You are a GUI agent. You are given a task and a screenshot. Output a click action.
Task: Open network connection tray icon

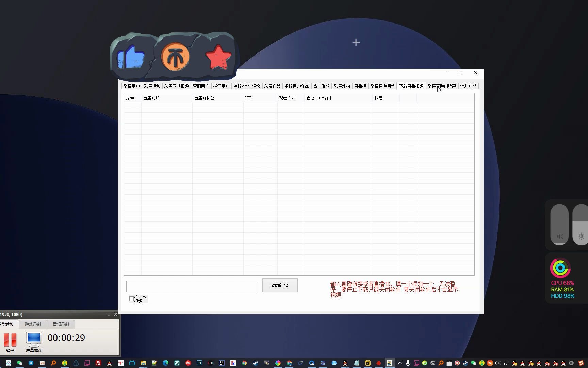pos(506,363)
